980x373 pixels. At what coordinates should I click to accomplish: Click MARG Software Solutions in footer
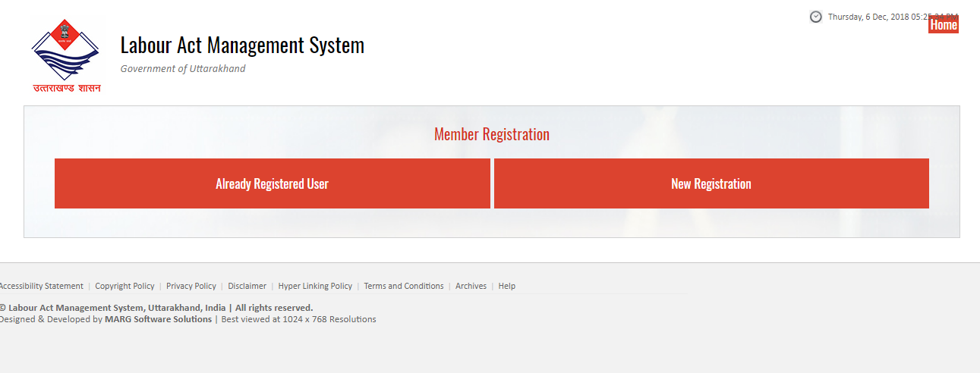pyautogui.click(x=158, y=319)
